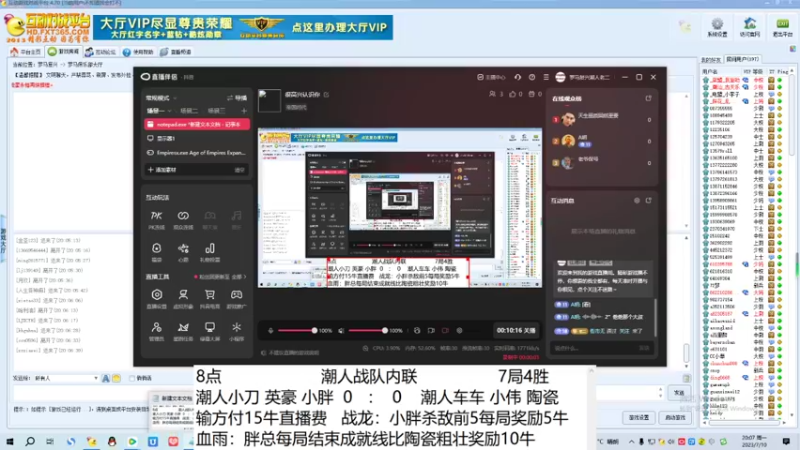Click the 退出平台 exit icon
The width and height of the screenshot is (800, 450).
783,27
